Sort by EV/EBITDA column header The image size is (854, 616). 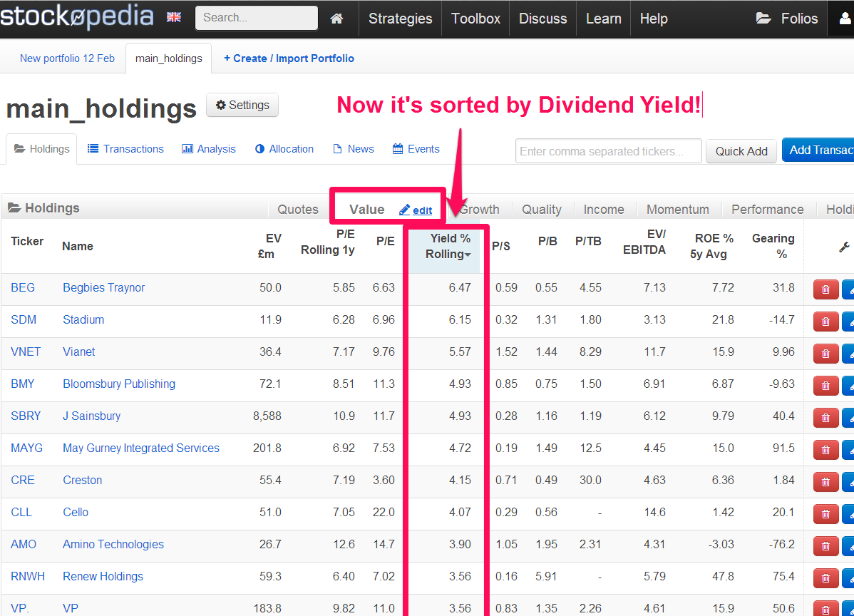(644, 242)
